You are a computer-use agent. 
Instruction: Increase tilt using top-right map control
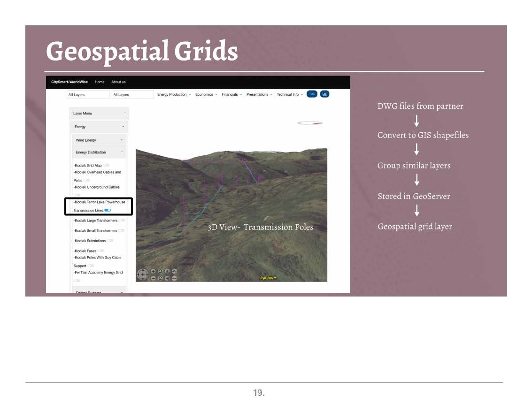[x=174, y=272]
